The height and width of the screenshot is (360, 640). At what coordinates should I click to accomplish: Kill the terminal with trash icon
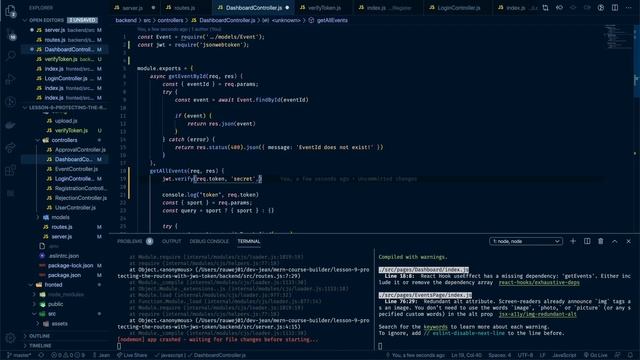[x=601, y=241]
